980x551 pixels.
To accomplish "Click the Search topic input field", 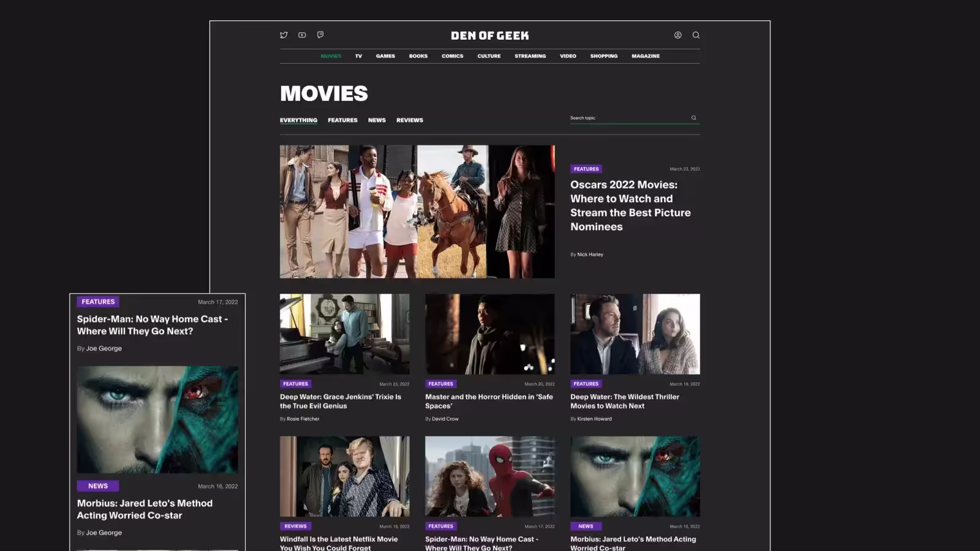I will (628, 118).
